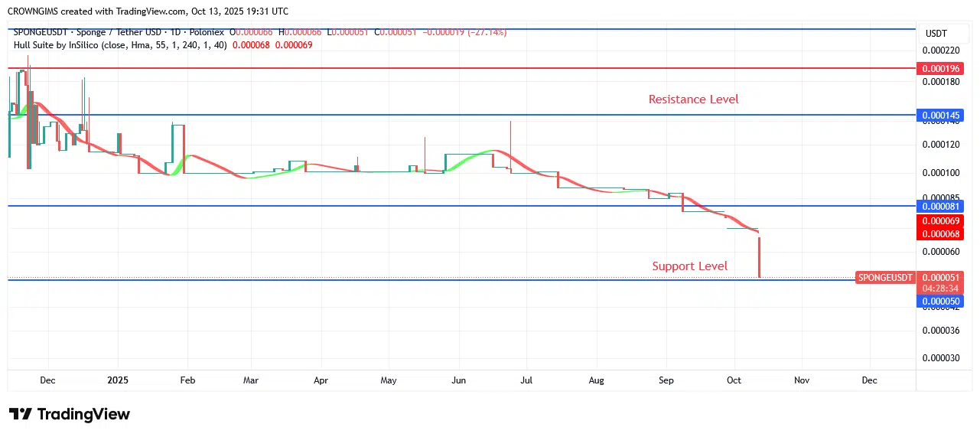Click the last red candle in October
This screenshot has height=437, width=980.
point(759,257)
